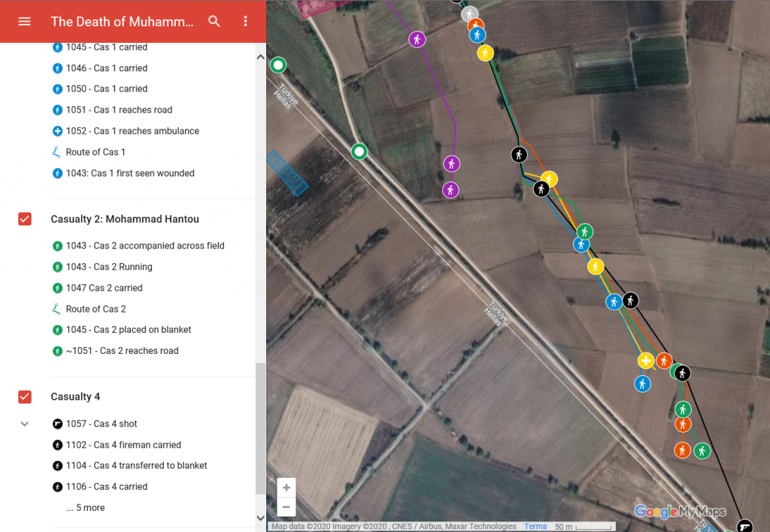Viewport: 770px width, 532px height.
Task: Click the yellow plus marker on the map
Action: (645, 361)
